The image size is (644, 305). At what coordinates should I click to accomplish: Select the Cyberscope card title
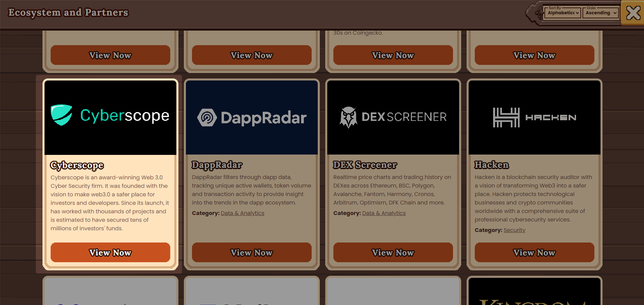77,165
